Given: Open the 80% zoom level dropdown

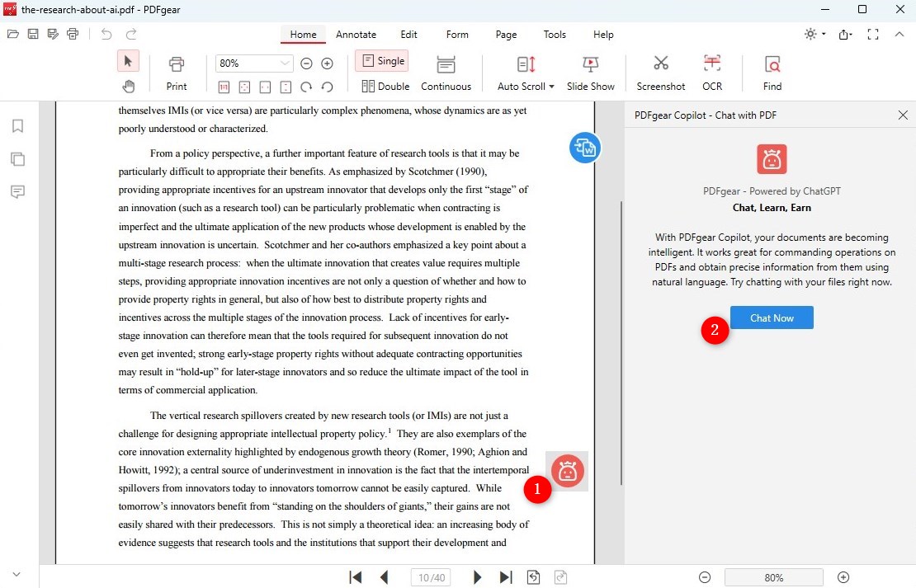Looking at the screenshot, I should (285, 63).
